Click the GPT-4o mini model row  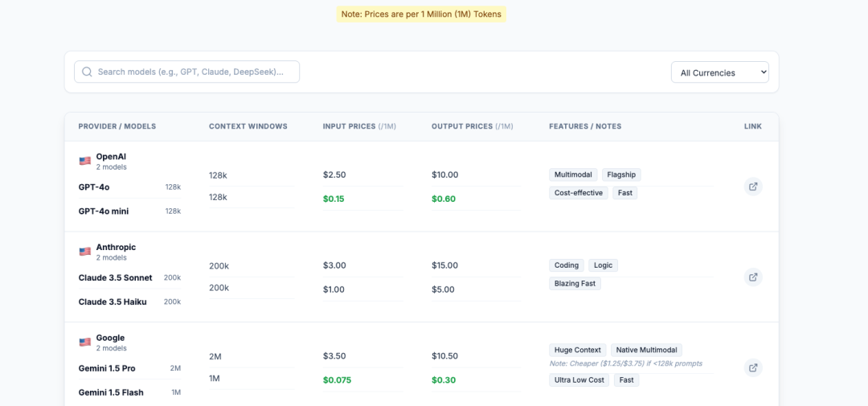pos(129,211)
